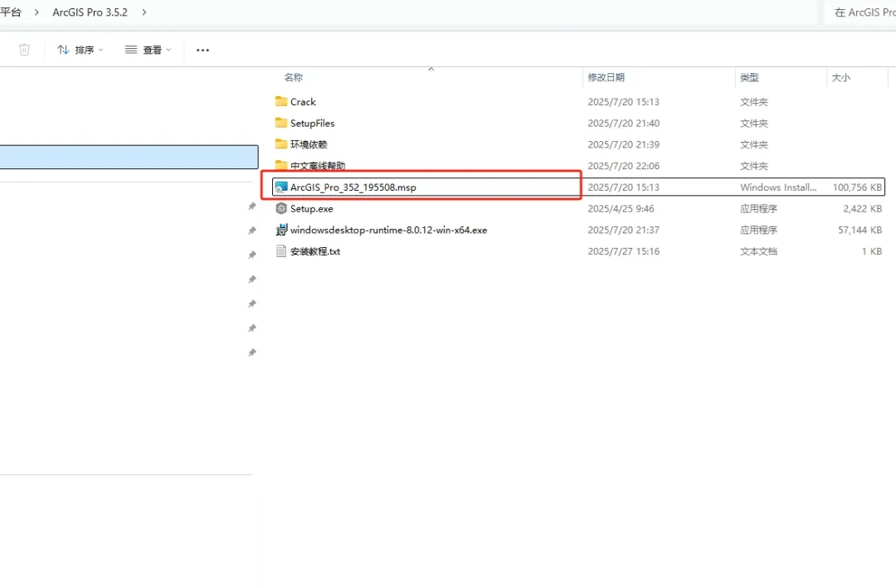Open the three-dots more options menu

point(203,51)
